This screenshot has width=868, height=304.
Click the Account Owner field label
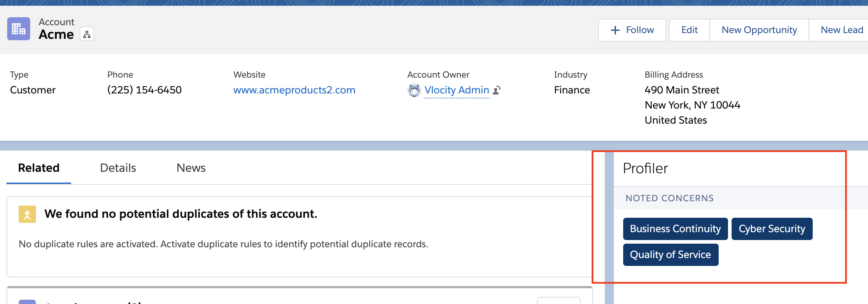(x=438, y=74)
